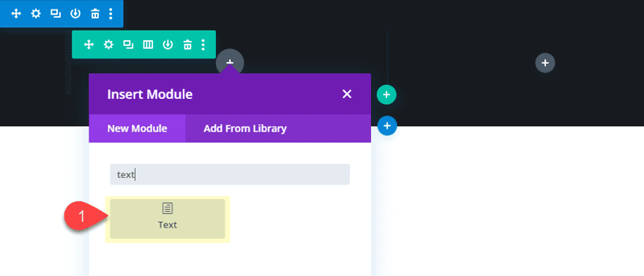This screenshot has width=644, height=276.
Task: Save row to library in green toolbar
Action: 168,45
